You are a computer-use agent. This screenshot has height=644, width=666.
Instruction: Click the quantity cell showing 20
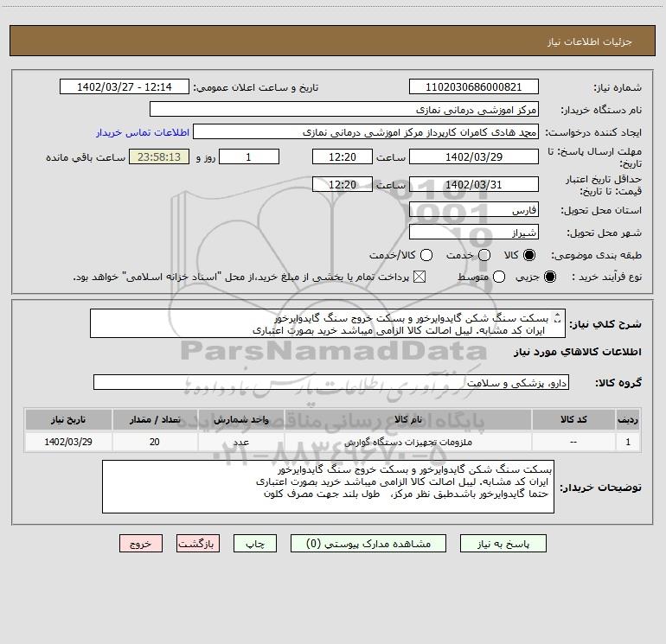click(x=155, y=442)
